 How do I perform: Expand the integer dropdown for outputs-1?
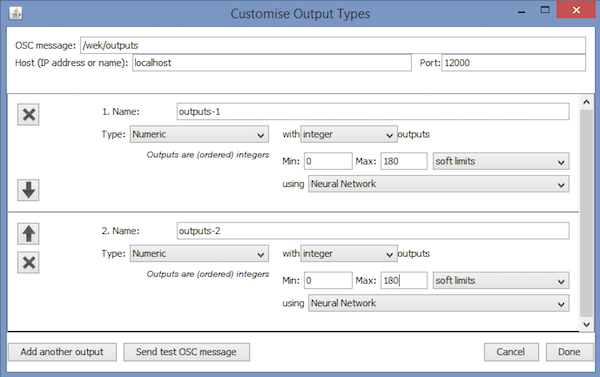[x=349, y=134]
